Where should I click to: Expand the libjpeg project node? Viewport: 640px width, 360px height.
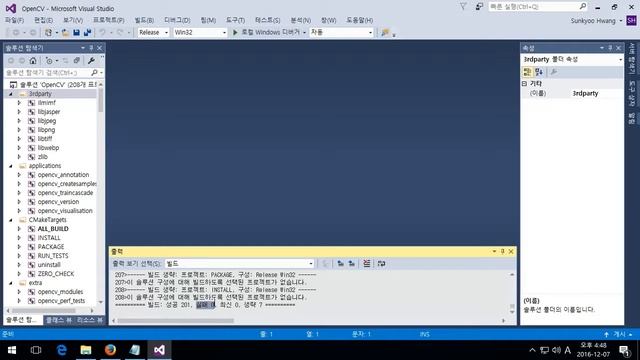click(x=19, y=121)
